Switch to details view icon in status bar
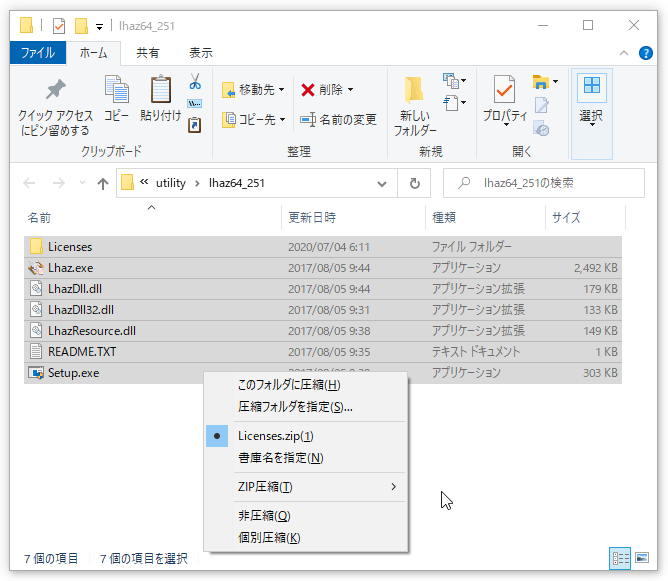The image size is (668, 581). 620,558
